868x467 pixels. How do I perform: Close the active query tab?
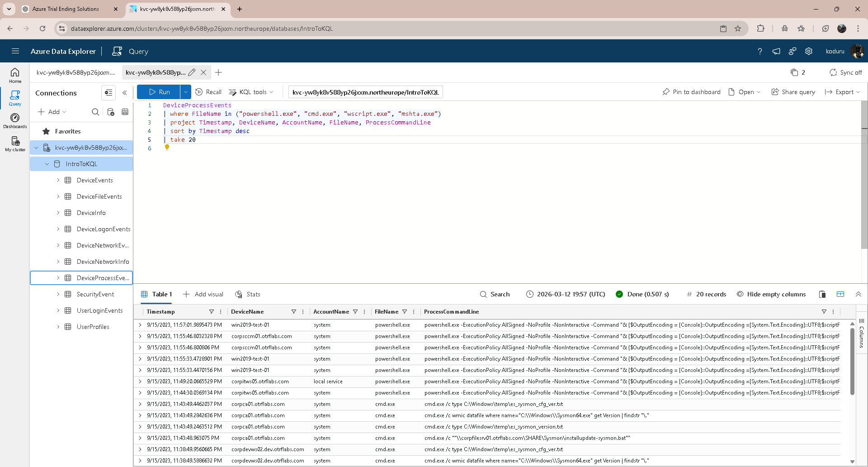click(x=203, y=72)
